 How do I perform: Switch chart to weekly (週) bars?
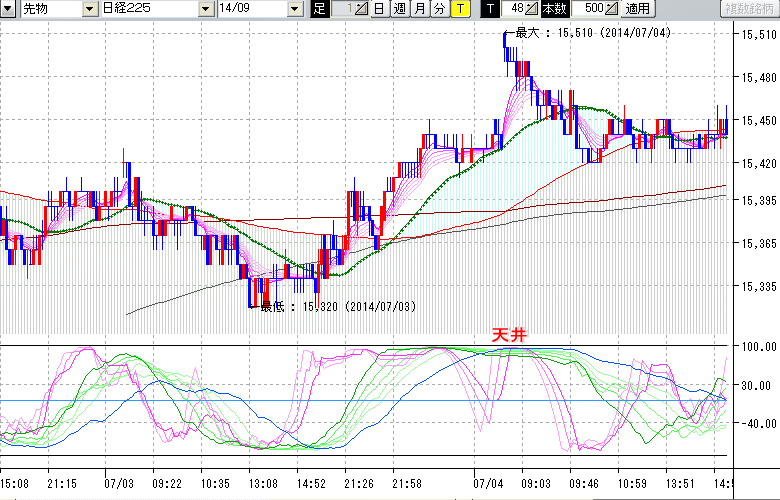[399, 9]
